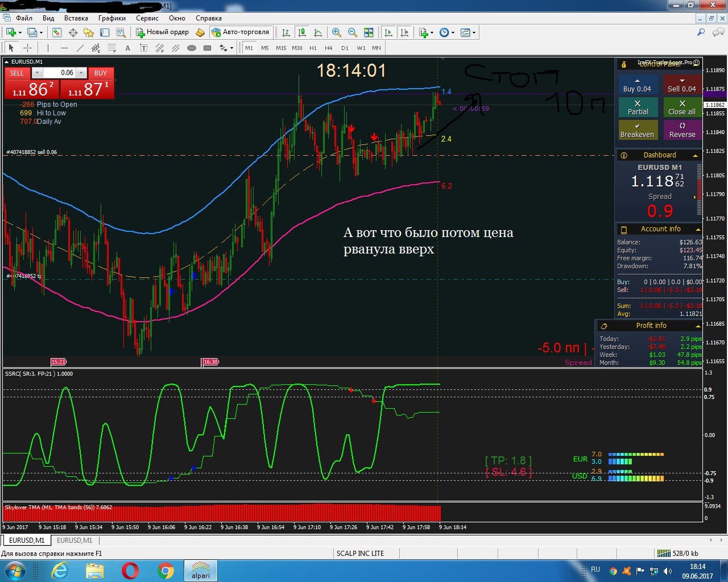Viewport: 728px width, 582px height.
Task: Open the new chart toolbar button
Action: [x=11, y=32]
